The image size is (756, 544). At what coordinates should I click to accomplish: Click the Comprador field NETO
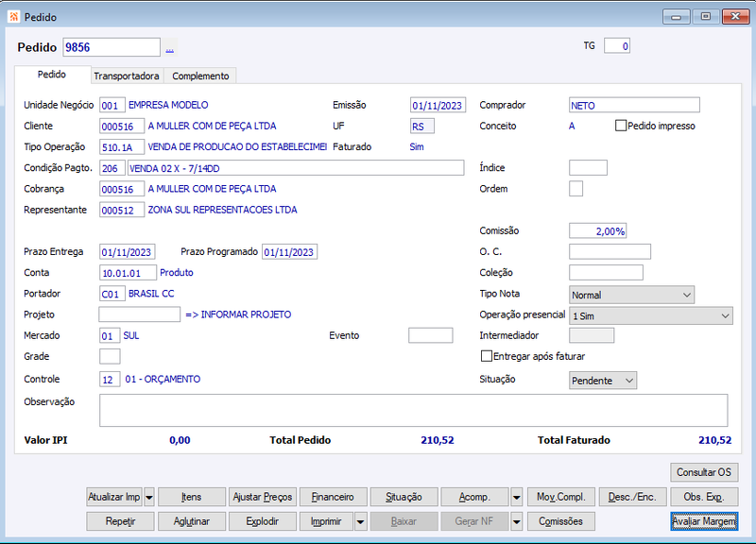tap(634, 105)
